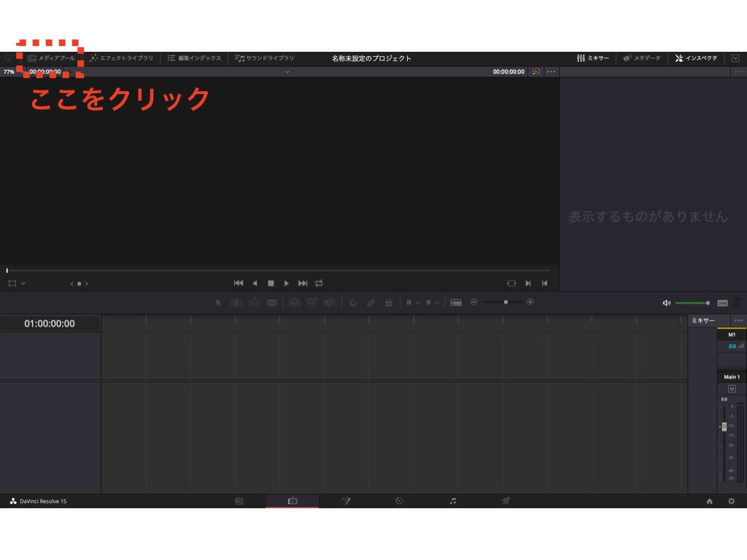Mute the M1 audio track
This screenshot has width=747, height=560.
(733, 389)
